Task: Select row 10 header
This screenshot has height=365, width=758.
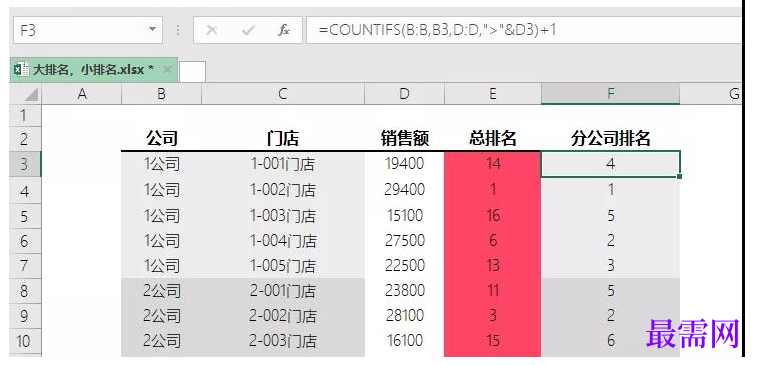Action: [x=25, y=341]
